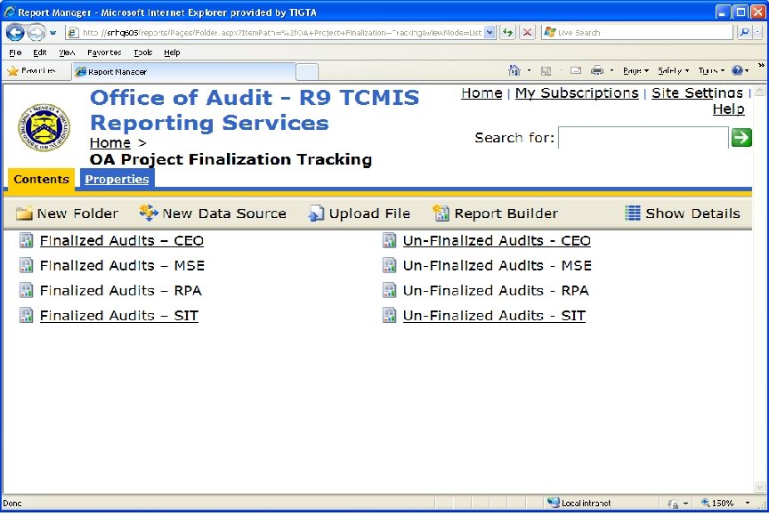The image size is (769, 532).
Task: Open Finalized Audits – CEO report
Action: click(x=122, y=241)
